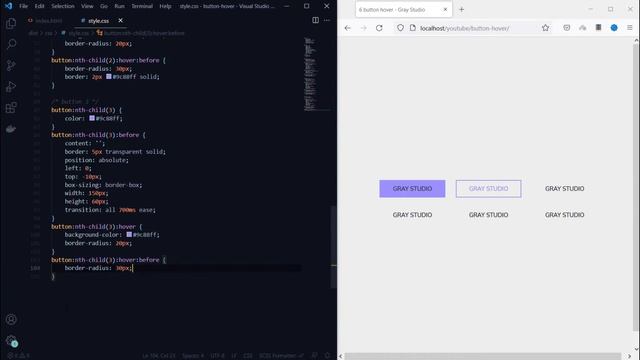This screenshot has height=360, width=640.
Task: Open the Accounts menu in activity bar
Action: [11, 319]
